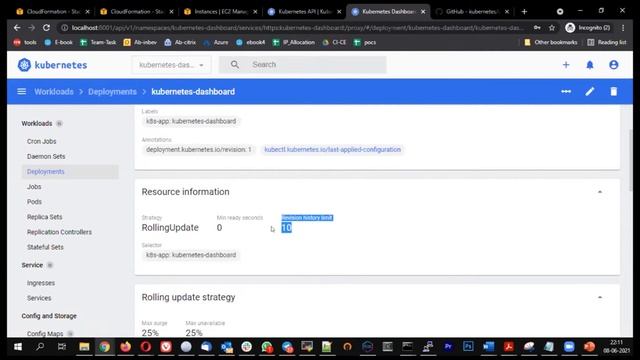Open Reading list

(607, 42)
